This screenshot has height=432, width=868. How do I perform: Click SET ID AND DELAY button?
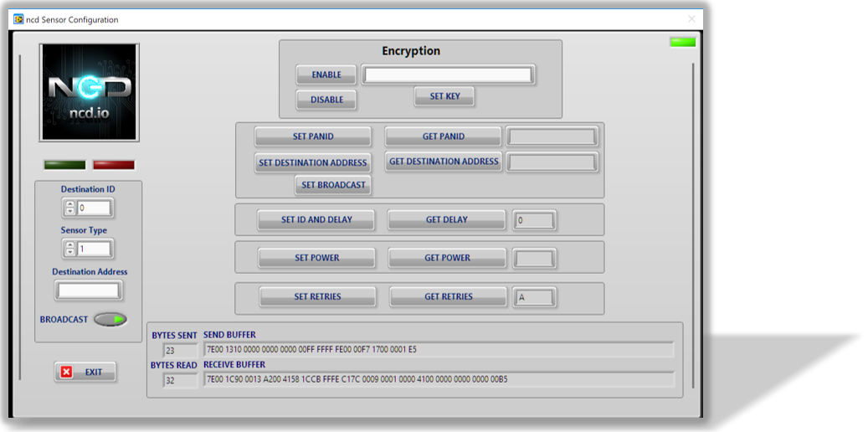pyautogui.click(x=316, y=220)
